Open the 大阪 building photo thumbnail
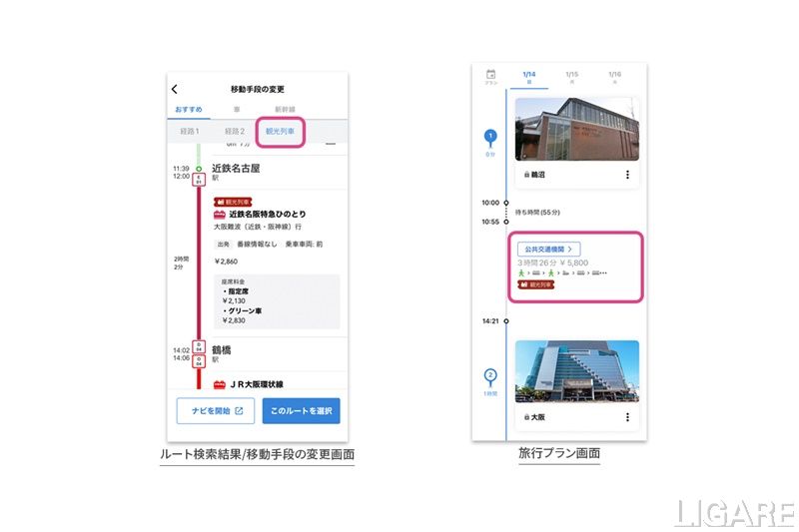Image resolution: width=799 pixels, height=532 pixels. click(x=577, y=371)
